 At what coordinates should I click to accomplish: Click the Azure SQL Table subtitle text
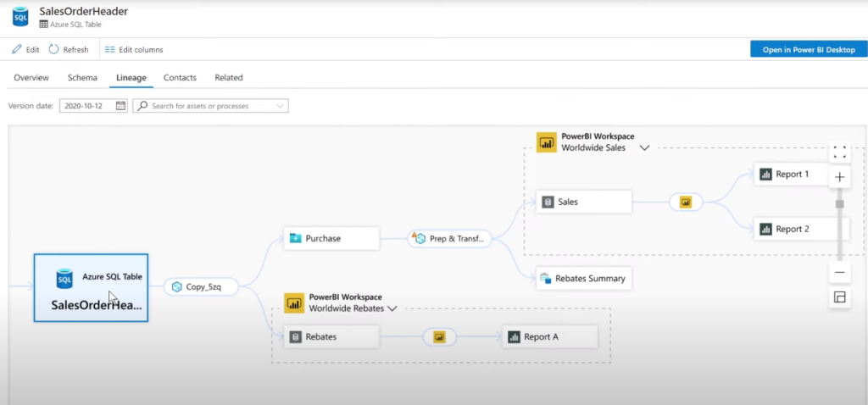coord(75,25)
